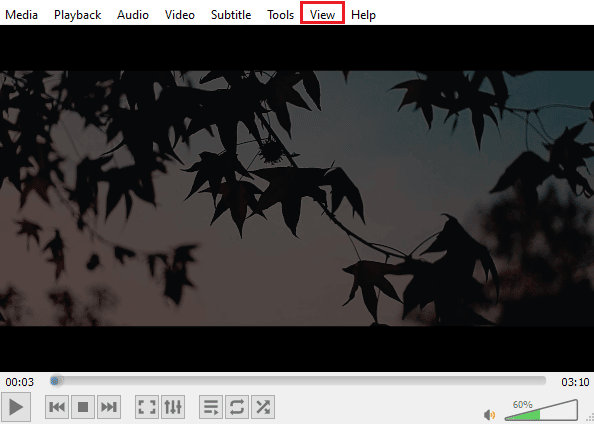594x424 pixels.
Task: Open the Help menu
Action: pos(363,15)
